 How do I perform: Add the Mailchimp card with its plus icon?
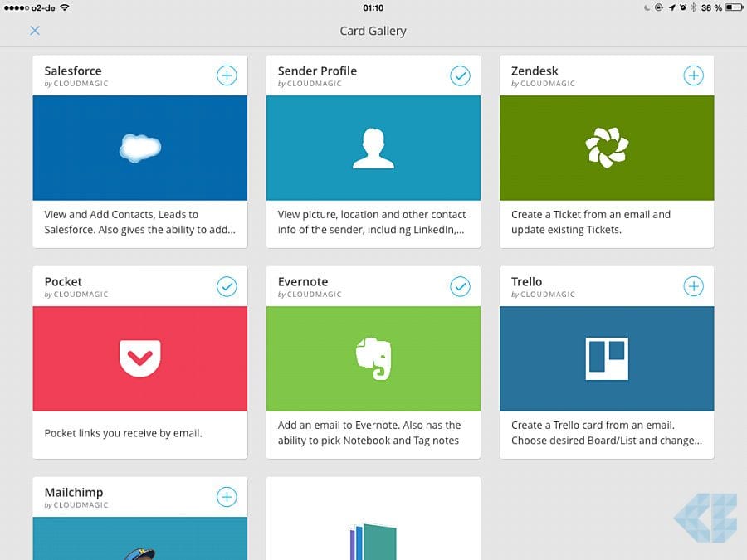(x=227, y=497)
